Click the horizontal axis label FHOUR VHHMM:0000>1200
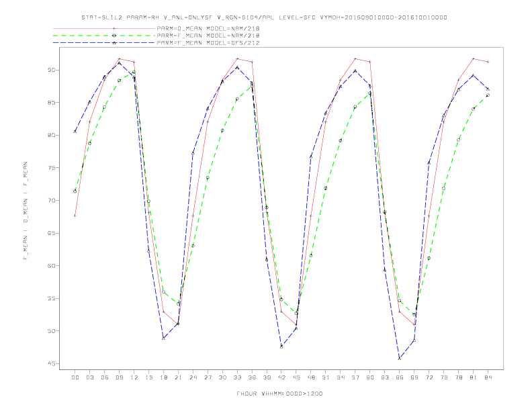Image resolution: width=532 pixels, height=411 pixels. (279, 394)
